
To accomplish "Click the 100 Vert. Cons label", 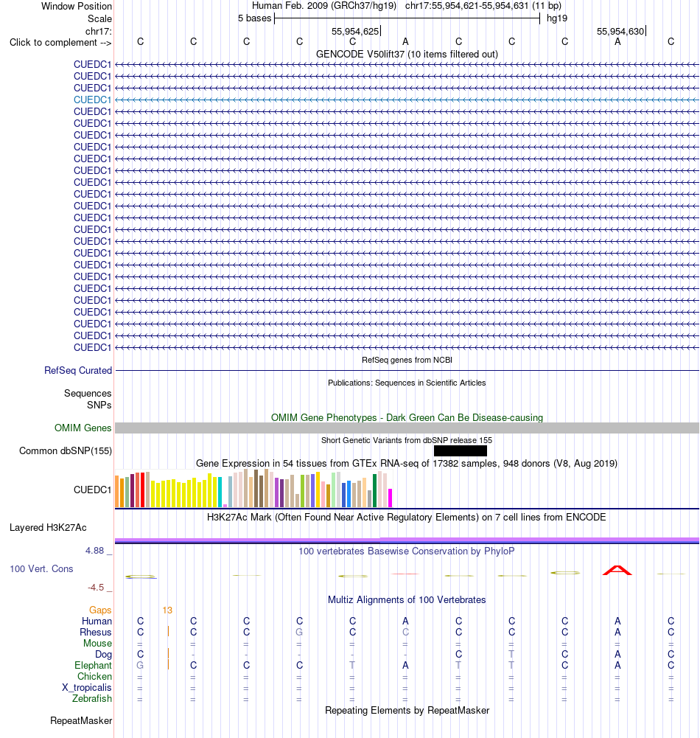I will 41,568.
